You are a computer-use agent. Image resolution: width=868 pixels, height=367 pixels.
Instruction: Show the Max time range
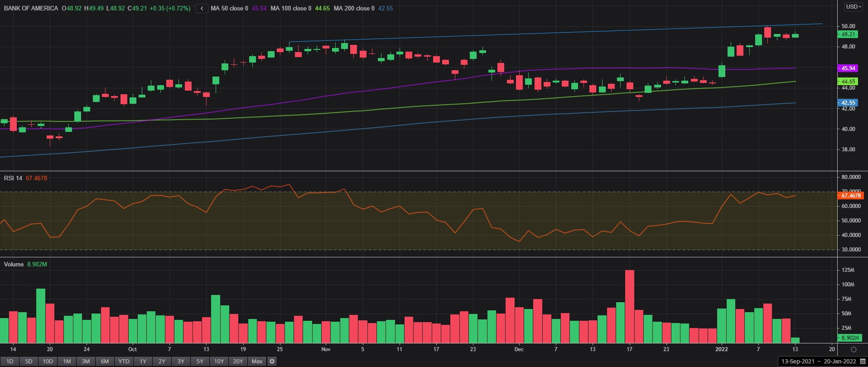(257, 362)
